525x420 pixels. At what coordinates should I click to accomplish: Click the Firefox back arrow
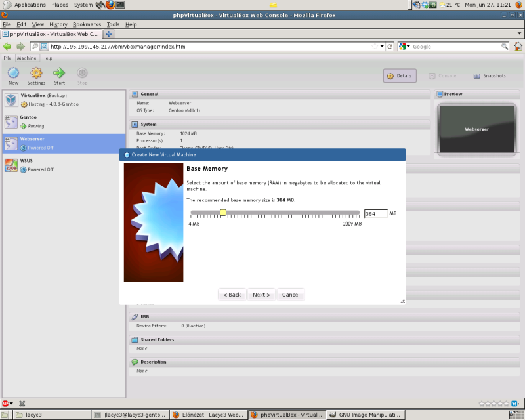click(x=7, y=47)
